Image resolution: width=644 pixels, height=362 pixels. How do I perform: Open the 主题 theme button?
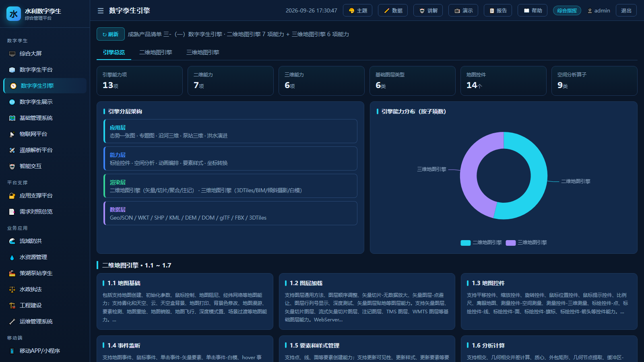(358, 10)
